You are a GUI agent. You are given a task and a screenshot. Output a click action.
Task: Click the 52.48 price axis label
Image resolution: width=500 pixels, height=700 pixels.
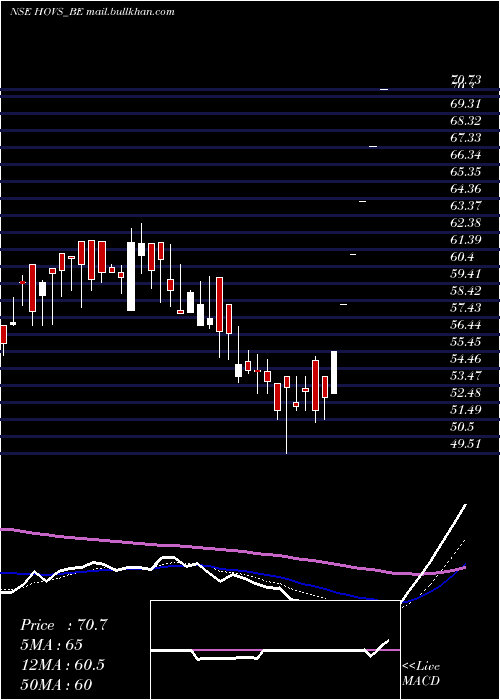click(x=466, y=393)
